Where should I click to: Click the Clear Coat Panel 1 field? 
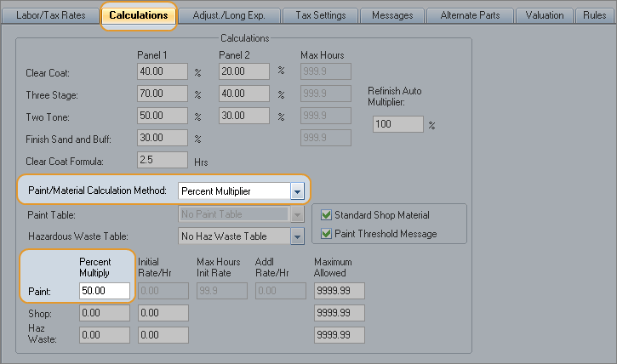163,71
